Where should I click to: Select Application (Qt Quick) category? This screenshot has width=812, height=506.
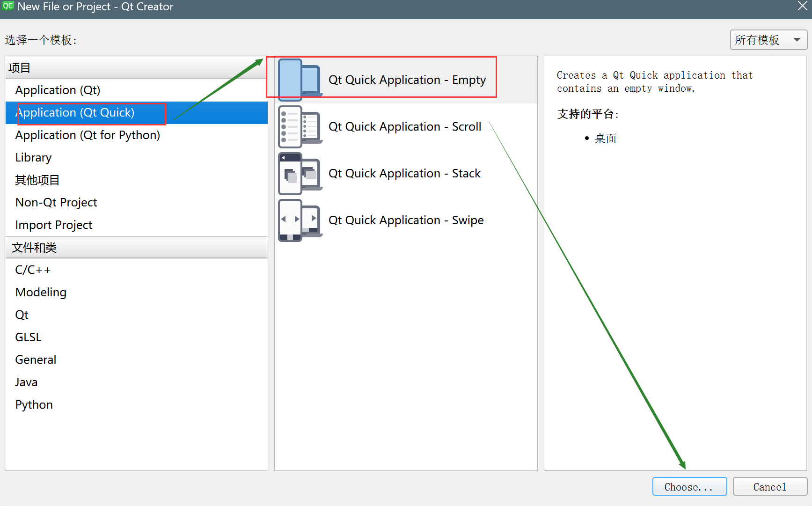click(x=136, y=112)
